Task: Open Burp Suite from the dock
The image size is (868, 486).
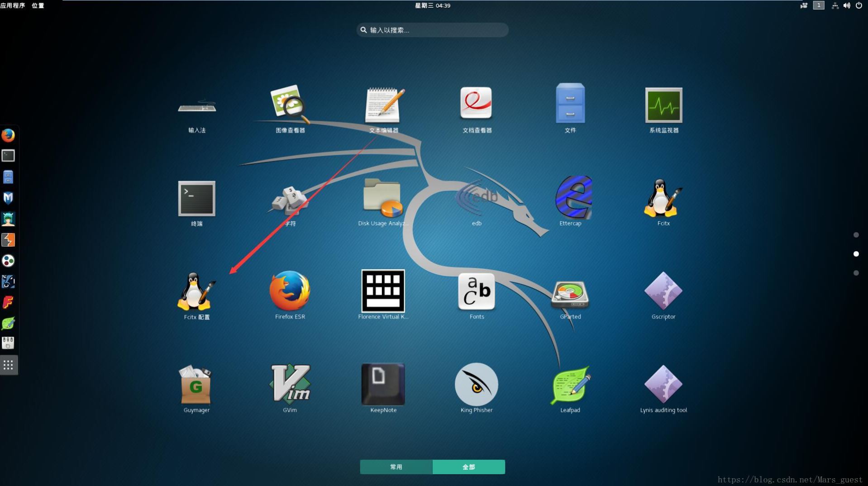Action: click(8, 240)
